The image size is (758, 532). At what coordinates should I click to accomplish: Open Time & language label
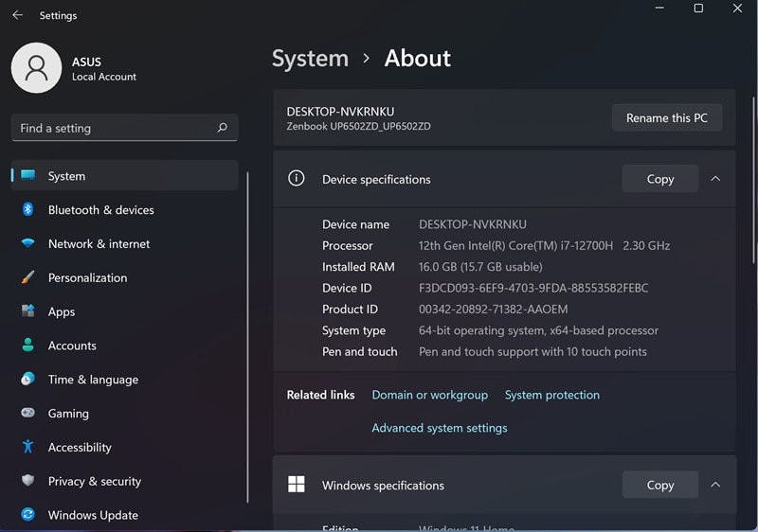(93, 380)
